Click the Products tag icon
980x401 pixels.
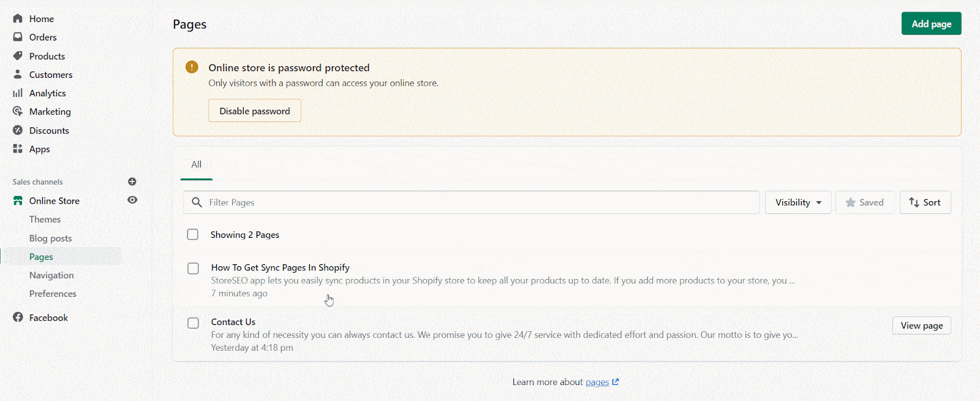(x=18, y=56)
